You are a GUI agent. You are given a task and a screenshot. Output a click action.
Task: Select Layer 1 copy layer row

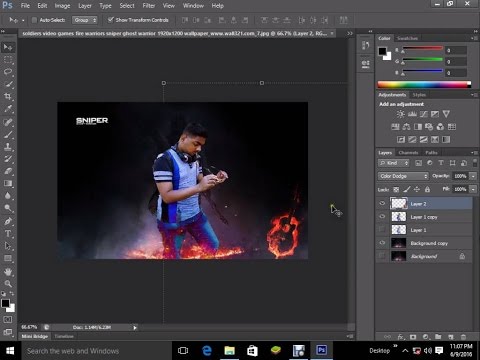coord(424,217)
